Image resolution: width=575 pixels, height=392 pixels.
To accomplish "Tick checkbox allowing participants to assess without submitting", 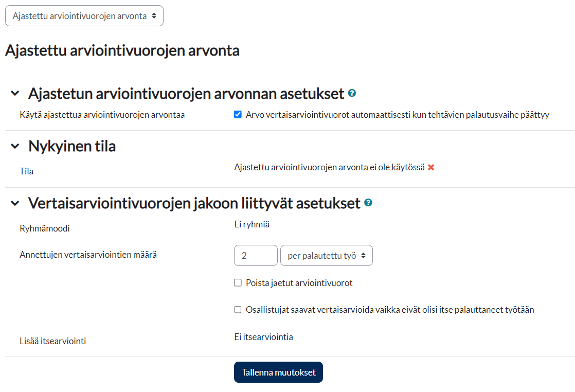I will tap(238, 310).
